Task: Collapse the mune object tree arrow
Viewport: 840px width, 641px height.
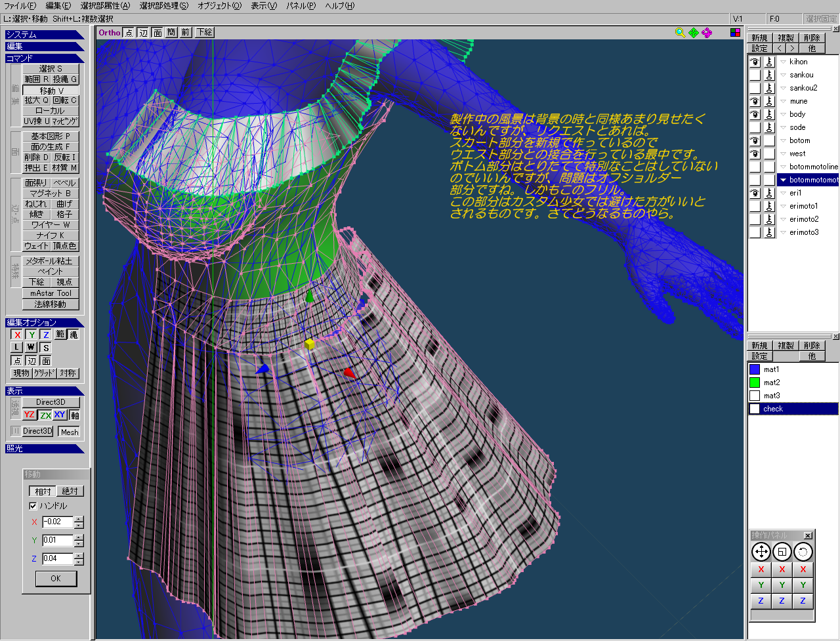Action: pyautogui.click(x=783, y=101)
